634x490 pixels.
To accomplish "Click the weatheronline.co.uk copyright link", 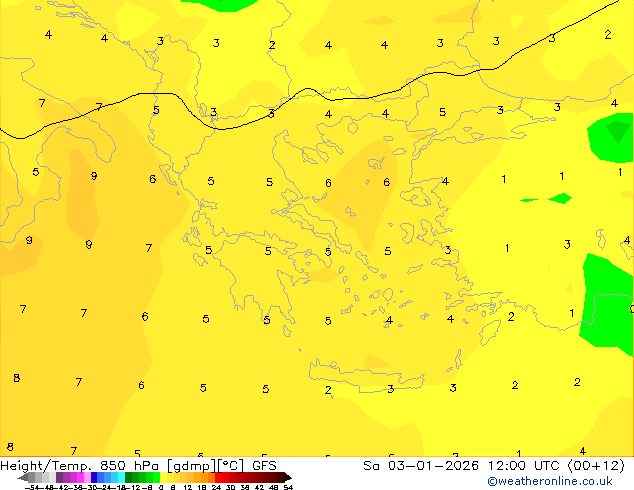I will (550, 481).
